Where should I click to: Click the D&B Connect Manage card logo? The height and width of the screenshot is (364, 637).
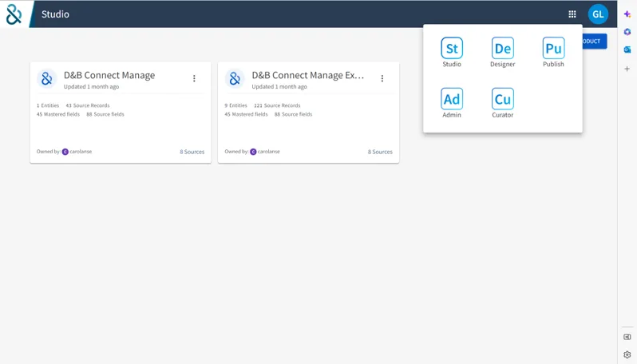pyautogui.click(x=47, y=78)
